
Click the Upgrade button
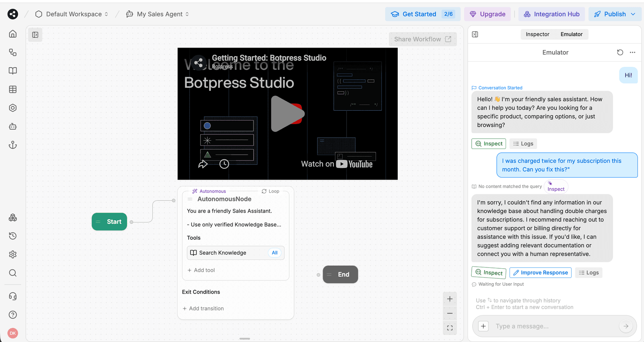(x=487, y=14)
